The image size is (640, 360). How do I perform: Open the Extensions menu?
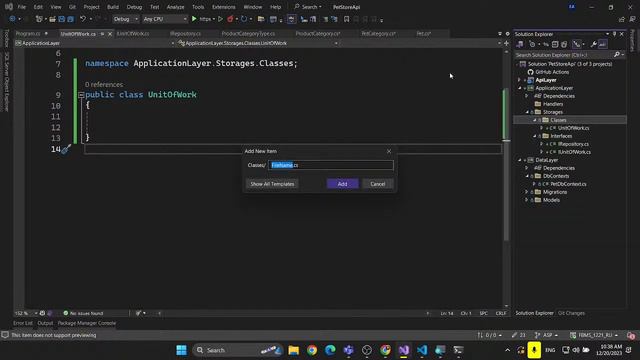tap(224, 7)
